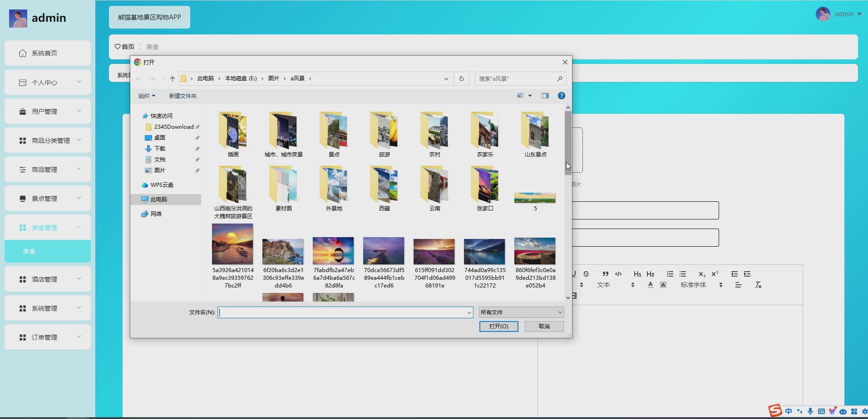Apply H2 heading in the editor
The image size is (868, 419).
point(651,274)
